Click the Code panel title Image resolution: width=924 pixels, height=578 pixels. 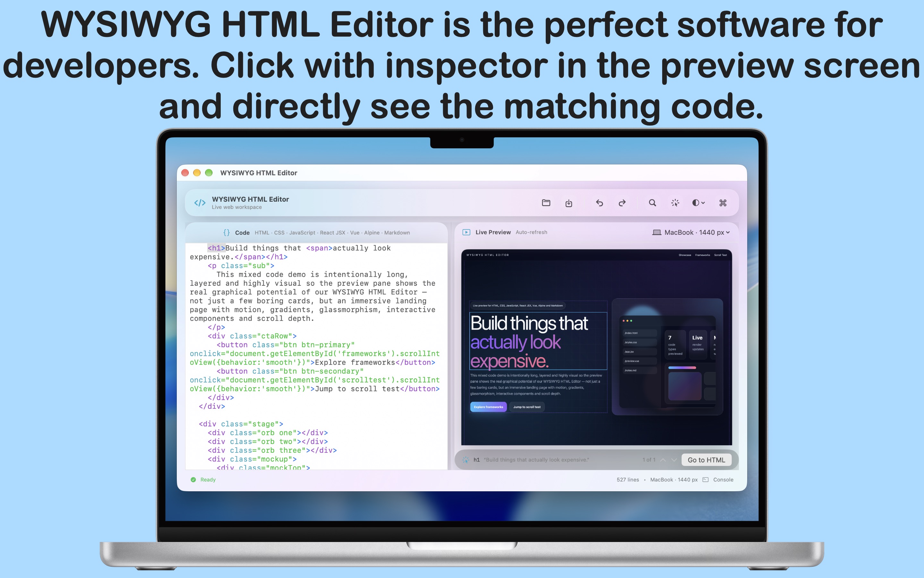pyautogui.click(x=242, y=232)
